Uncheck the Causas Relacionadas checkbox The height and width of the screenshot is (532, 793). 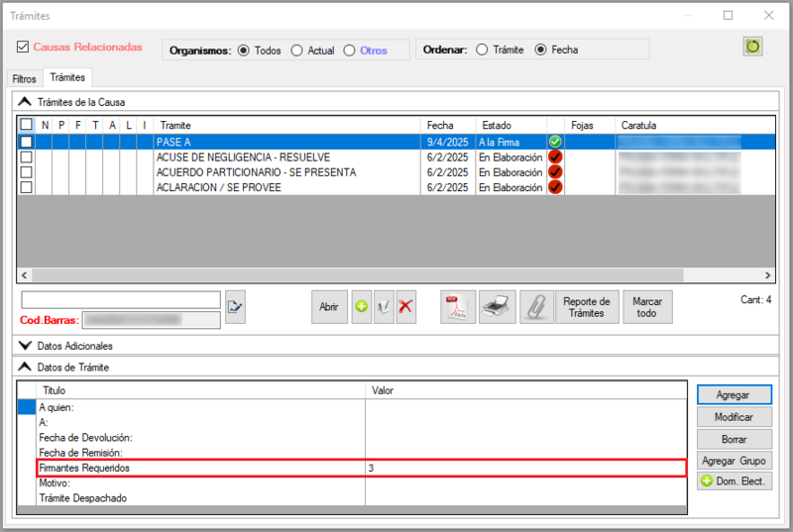coord(23,47)
